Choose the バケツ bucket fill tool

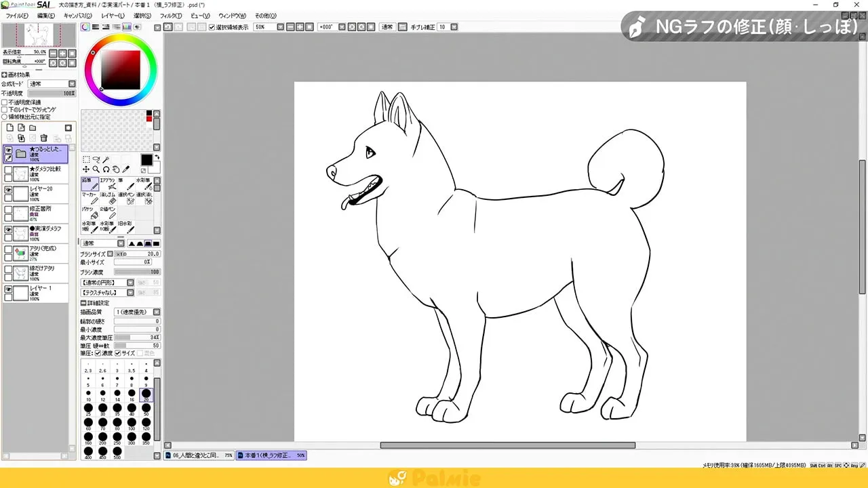(89, 213)
